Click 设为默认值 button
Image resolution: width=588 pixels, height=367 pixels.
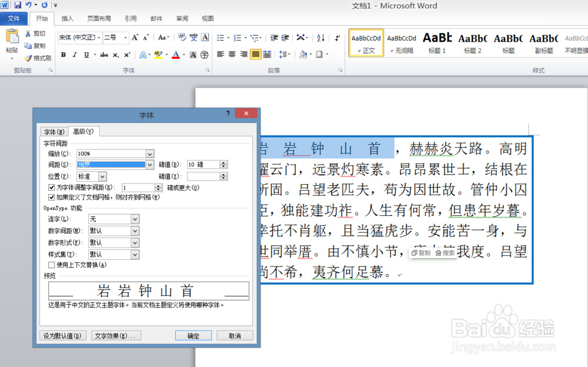63,336
